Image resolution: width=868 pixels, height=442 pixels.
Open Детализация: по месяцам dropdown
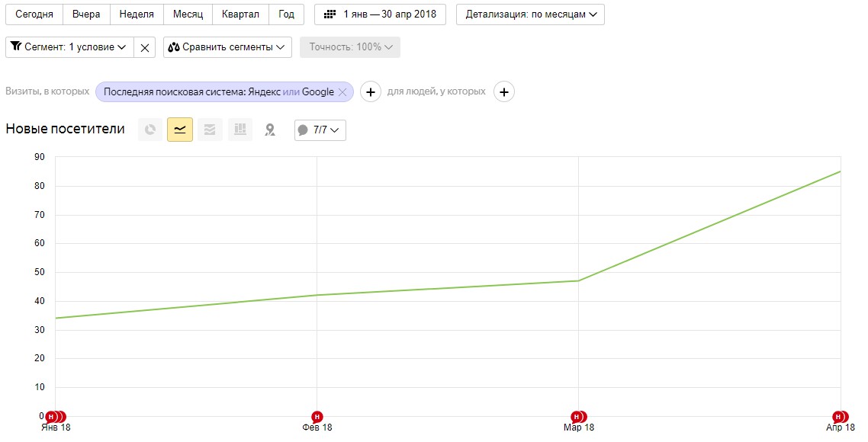click(530, 14)
